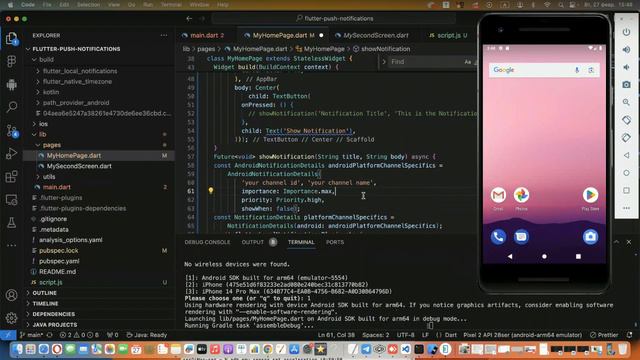Open Source Control view in activity bar
This screenshot has height=360, width=640.
click(x=11, y=131)
